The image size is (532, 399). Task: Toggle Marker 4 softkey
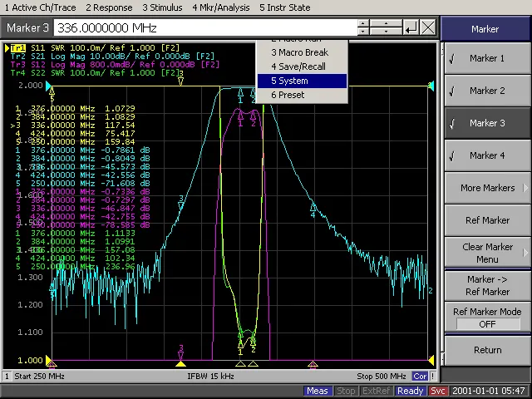pos(486,155)
